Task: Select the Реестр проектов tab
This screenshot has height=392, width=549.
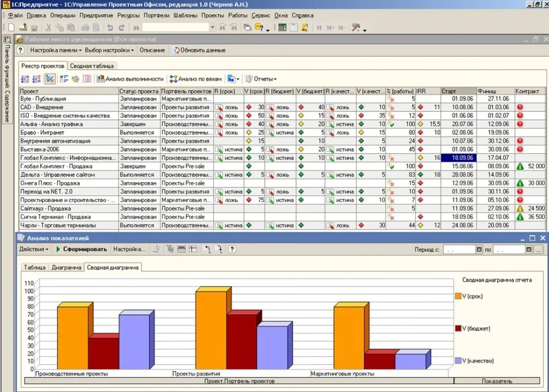Action: (43, 66)
